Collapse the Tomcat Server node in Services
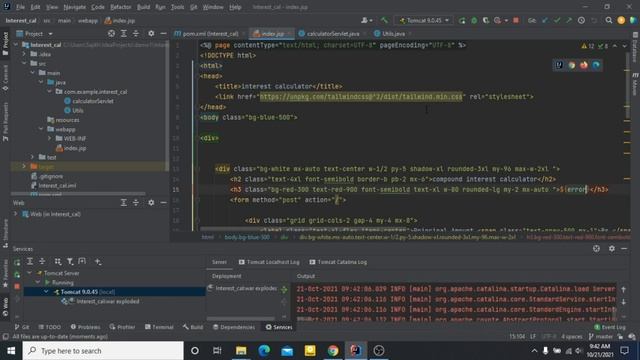The height and width of the screenshot is (360, 640). (x=29, y=273)
